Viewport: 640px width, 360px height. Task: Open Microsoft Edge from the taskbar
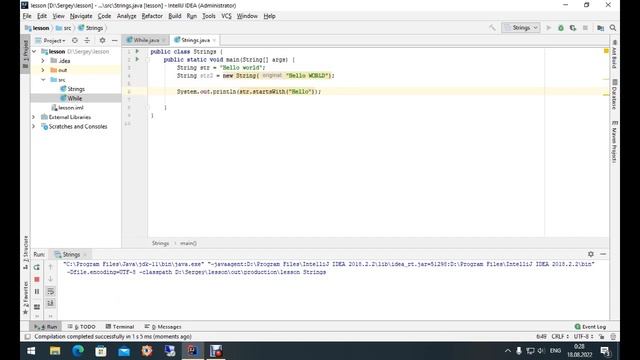pos(78,351)
